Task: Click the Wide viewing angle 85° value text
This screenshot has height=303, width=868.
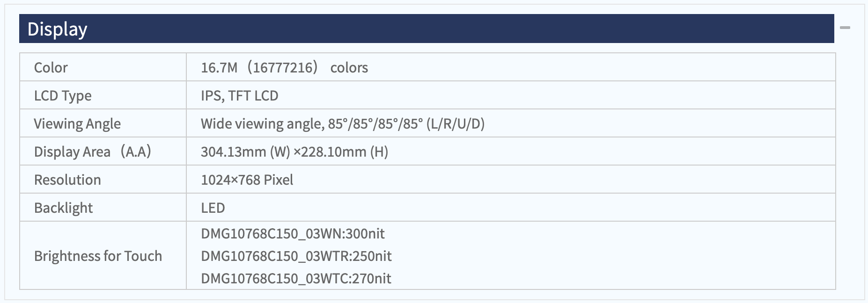Action: pyautogui.click(x=343, y=123)
